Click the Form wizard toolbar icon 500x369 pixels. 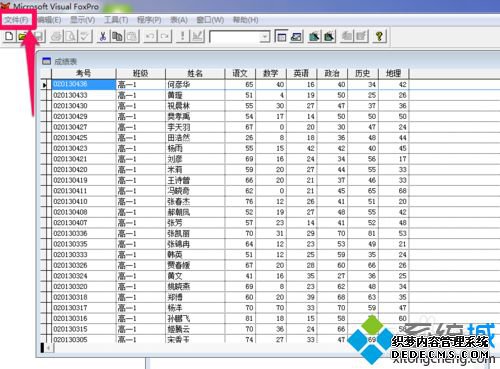click(x=314, y=36)
